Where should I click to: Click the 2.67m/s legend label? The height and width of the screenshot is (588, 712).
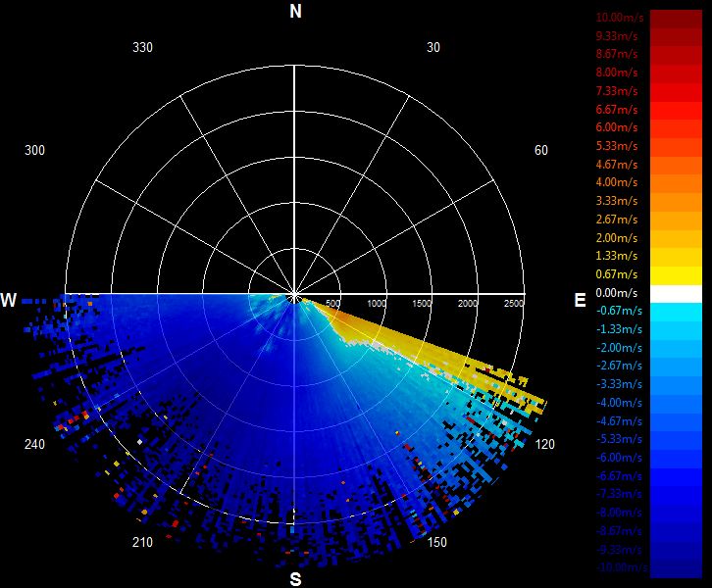[x=617, y=220]
